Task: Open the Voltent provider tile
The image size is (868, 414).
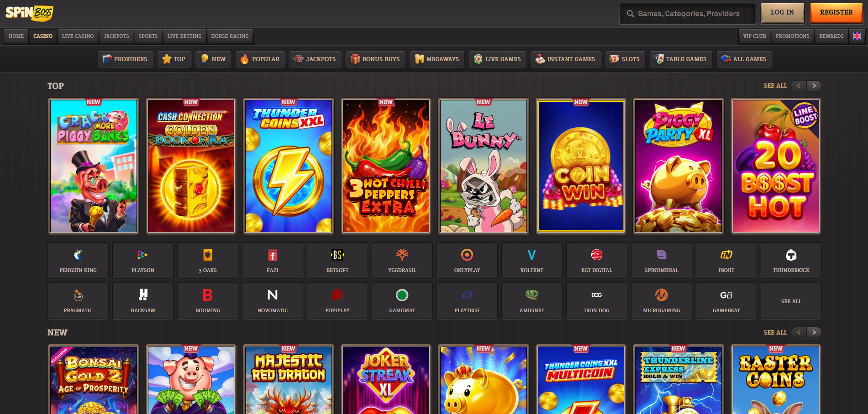Action: coord(532,261)
